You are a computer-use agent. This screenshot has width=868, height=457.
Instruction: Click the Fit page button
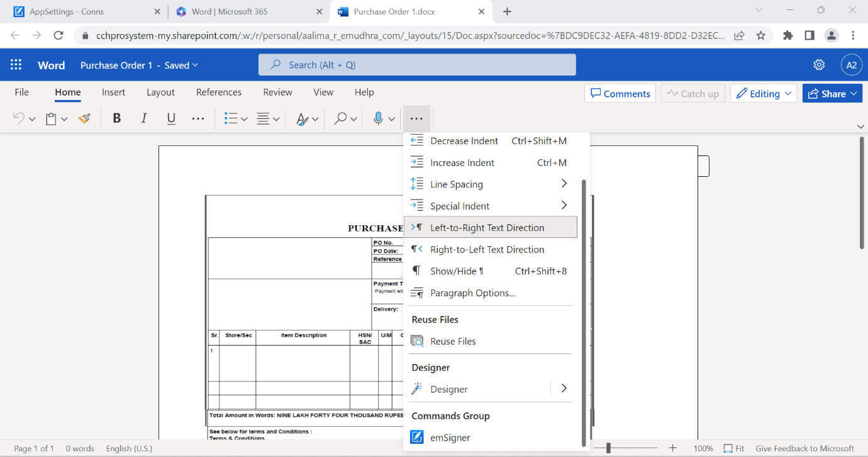pos(734,448)
